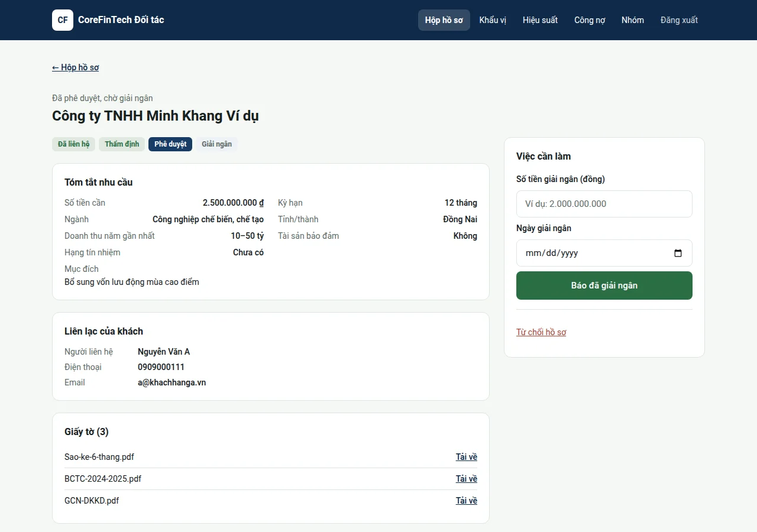
Task: Select Công nợ in the navigation bar
Action: coord(590,20)
